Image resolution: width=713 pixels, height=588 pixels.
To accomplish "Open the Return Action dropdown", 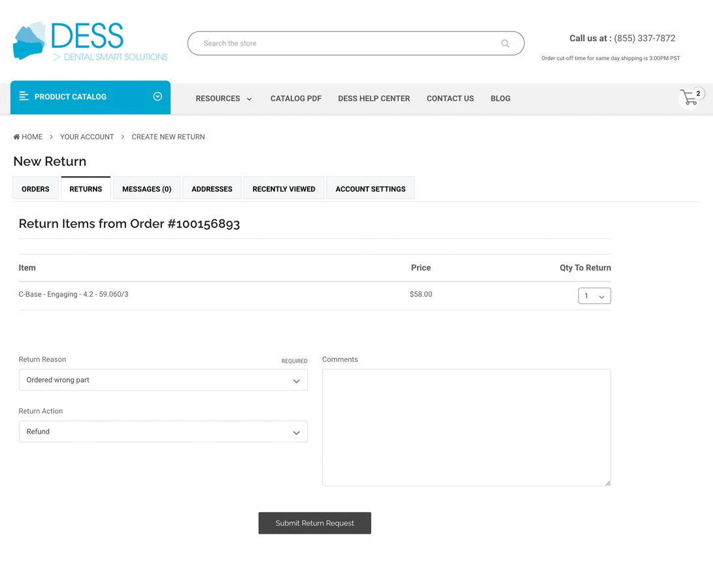I will (x=163, y=431).
